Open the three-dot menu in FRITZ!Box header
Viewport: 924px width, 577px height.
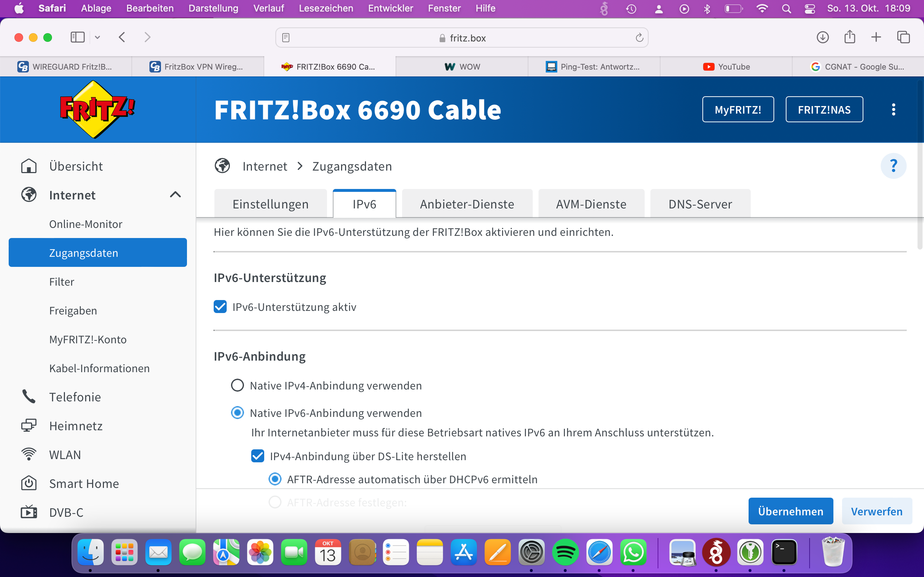893,110
